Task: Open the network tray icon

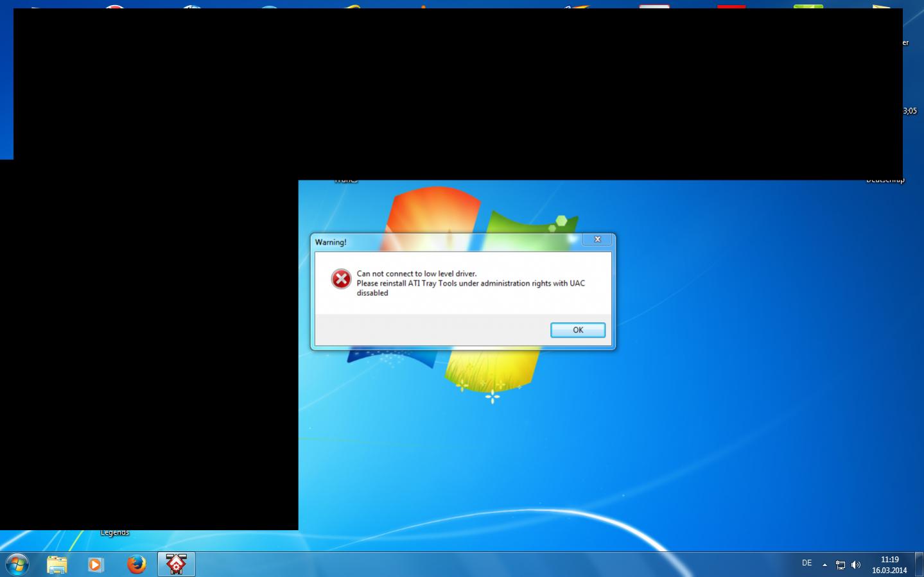Action: pyautogui.click(x=841, y=565)
